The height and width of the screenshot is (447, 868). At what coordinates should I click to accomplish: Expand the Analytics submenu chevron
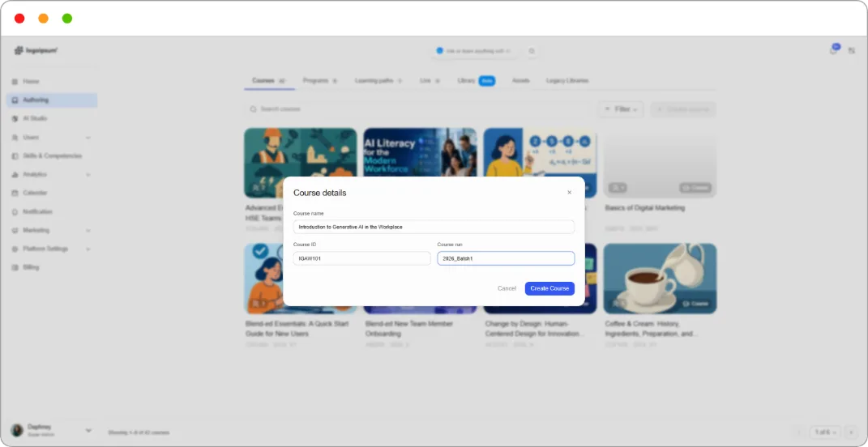point(88,175)
